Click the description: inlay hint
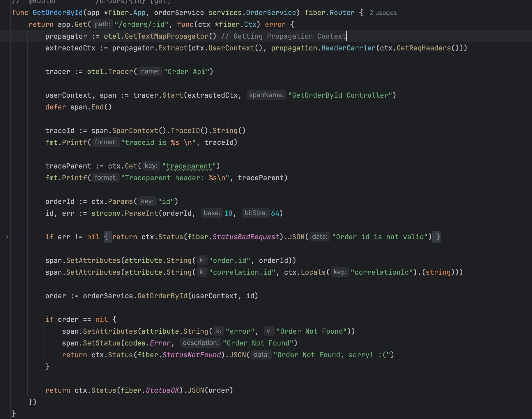The height and width of the screenshot is (419, 532). pos(201,343)
